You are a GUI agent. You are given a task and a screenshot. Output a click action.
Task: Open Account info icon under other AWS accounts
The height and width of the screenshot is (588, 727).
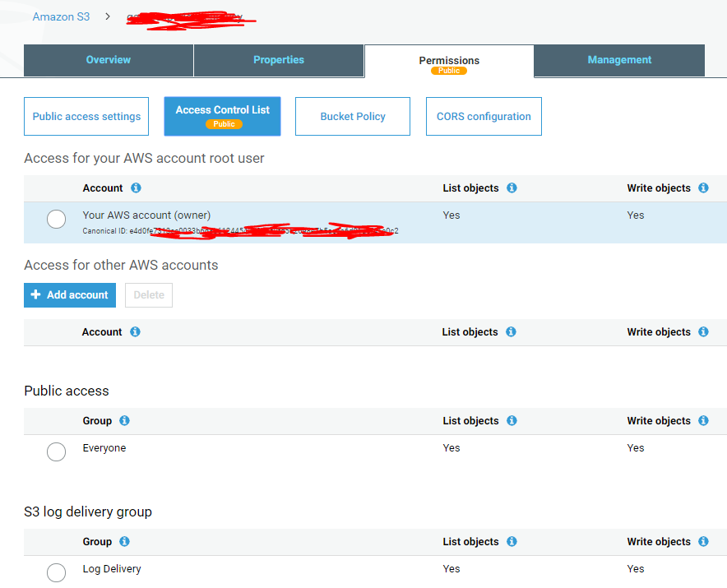click(135, 332)
